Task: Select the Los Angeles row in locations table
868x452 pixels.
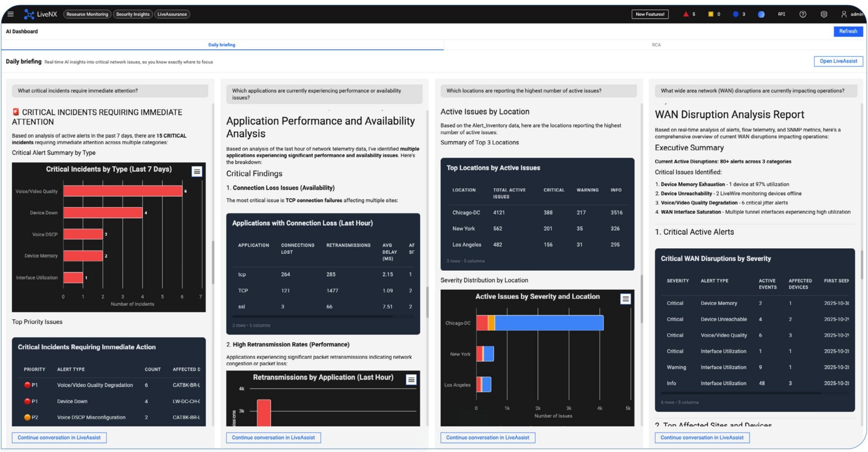Action: coord(537,245)
